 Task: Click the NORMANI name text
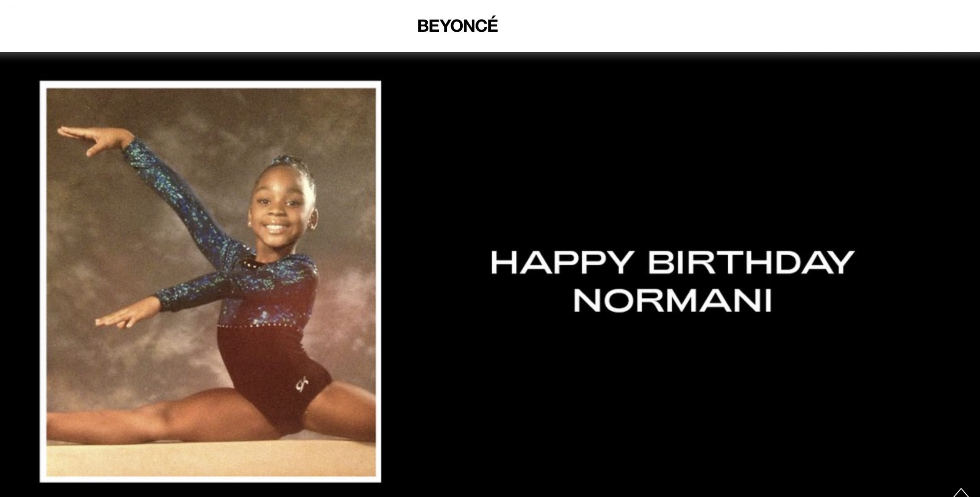click(672, 300)
